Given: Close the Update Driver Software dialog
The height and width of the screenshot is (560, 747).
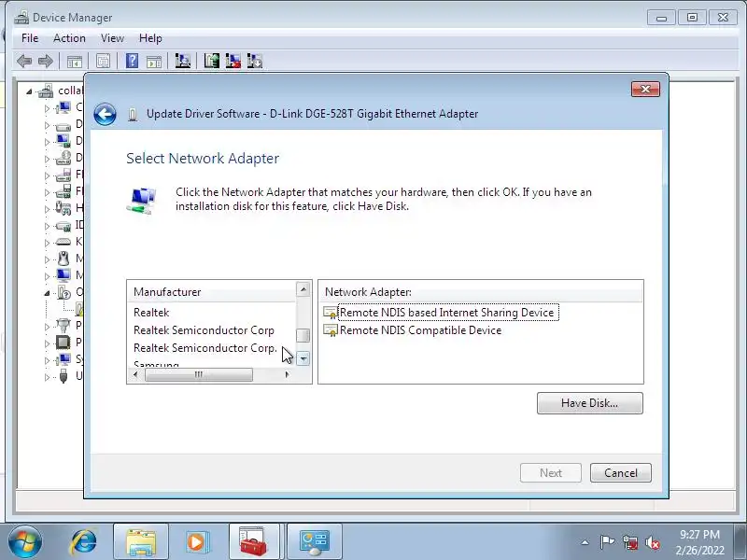Looking at the screenshot, I should [x=645, y=89].
